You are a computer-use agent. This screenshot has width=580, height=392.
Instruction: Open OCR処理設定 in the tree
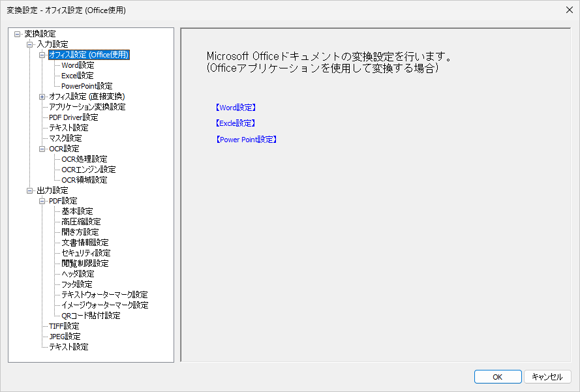coord(84,159)
